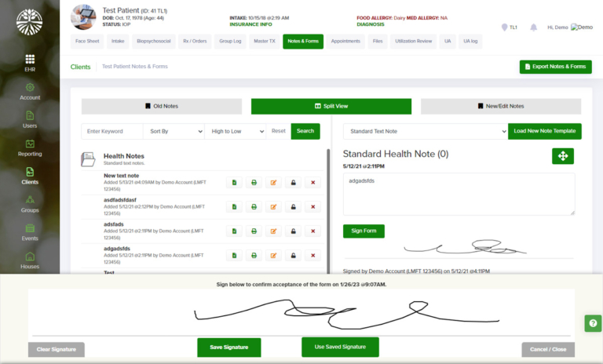Print the New text note
The width and height of the screenshot is (603, 364).
254,183
